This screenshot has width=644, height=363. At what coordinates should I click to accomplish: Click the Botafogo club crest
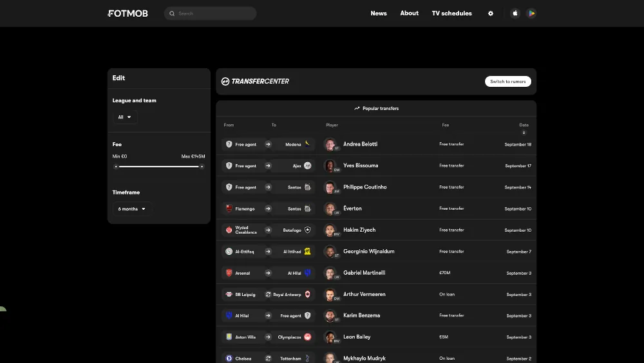point(308,230)
